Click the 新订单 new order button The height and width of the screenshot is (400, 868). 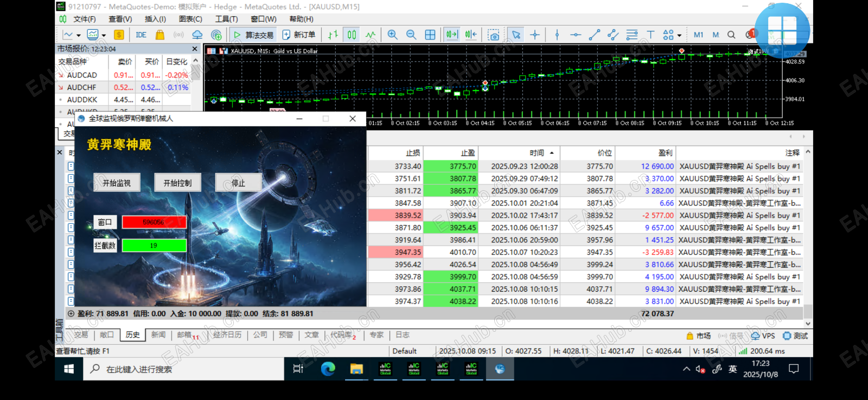pos(299,35)
